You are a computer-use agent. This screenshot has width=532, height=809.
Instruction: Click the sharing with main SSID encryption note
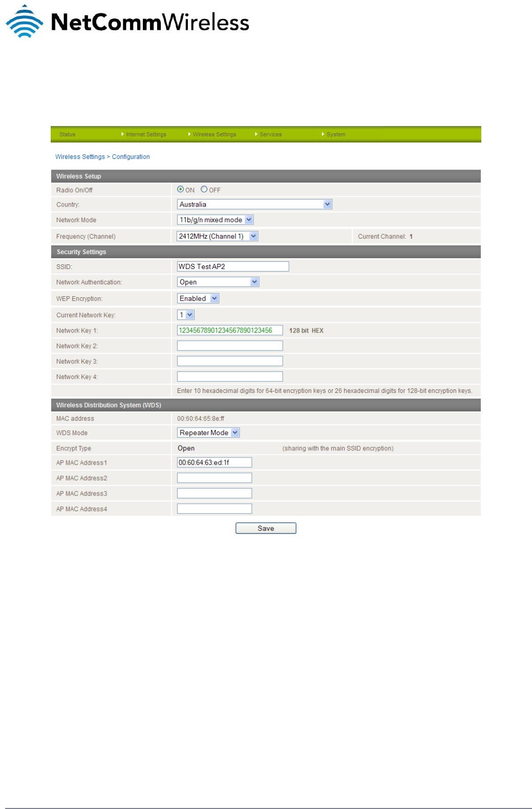338,448
